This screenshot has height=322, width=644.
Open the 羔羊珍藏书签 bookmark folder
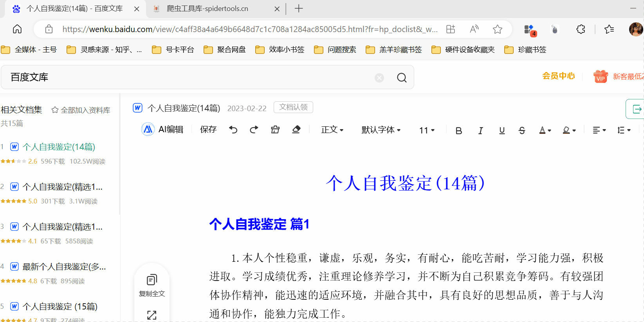(394, 50)
